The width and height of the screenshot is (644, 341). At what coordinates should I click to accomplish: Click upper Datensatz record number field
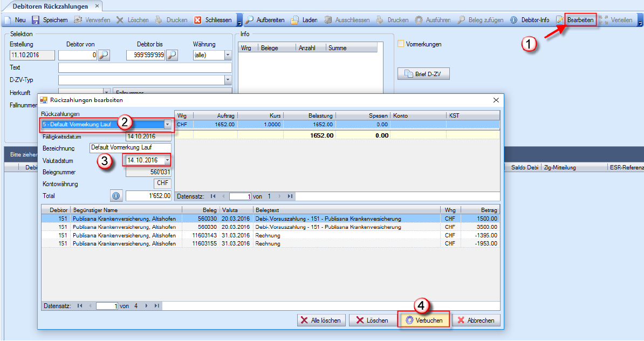coord(240,196)
